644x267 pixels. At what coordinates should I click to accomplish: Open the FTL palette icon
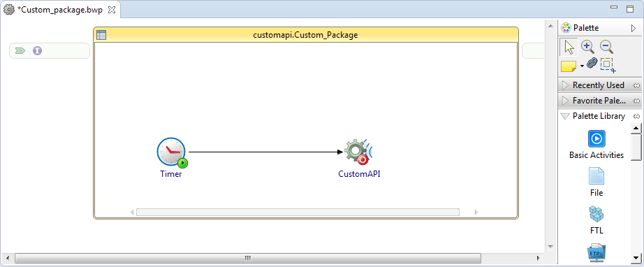(597, 214)
